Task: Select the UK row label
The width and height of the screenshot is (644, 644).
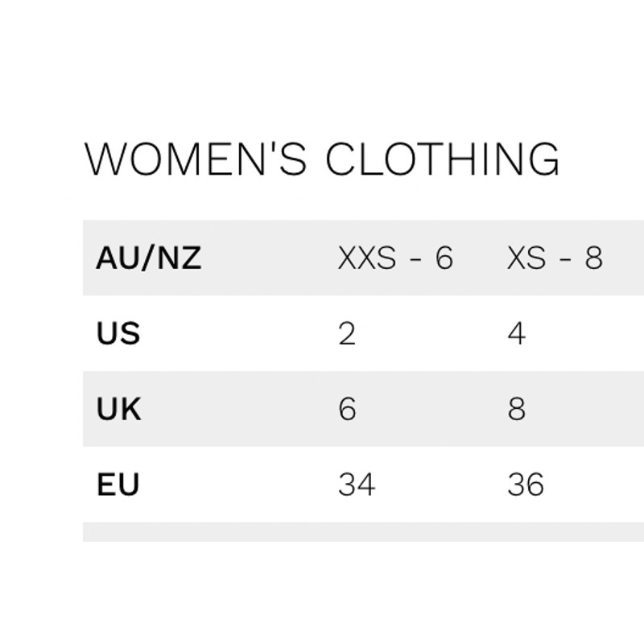Action: [119, 409]
